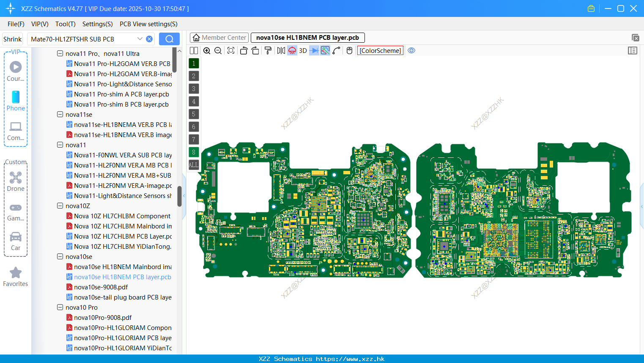Open the Course category in the sidebar

click(x=16, y=71)
